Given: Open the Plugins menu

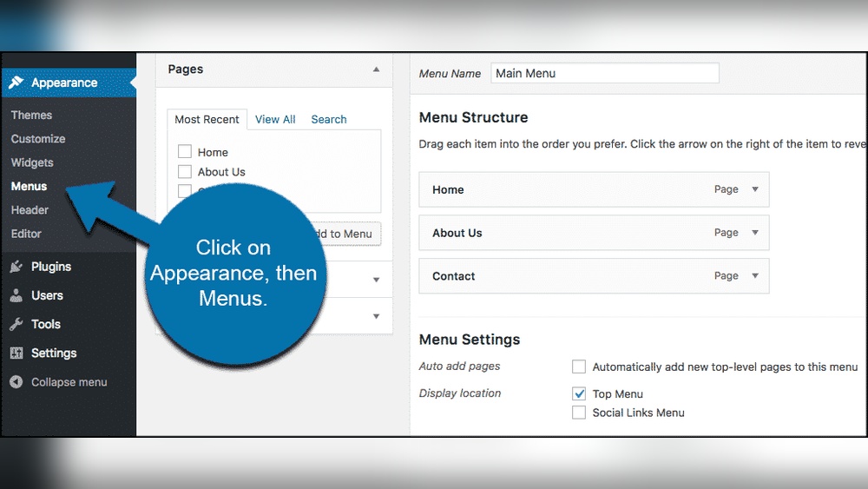Looking at the screenshot, I should click(x=51, y=267).
